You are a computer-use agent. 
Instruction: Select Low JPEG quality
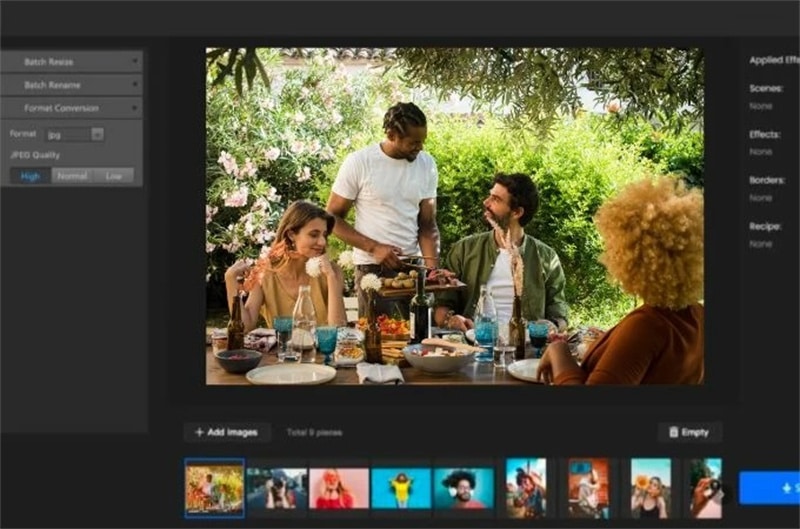(113, 176)
